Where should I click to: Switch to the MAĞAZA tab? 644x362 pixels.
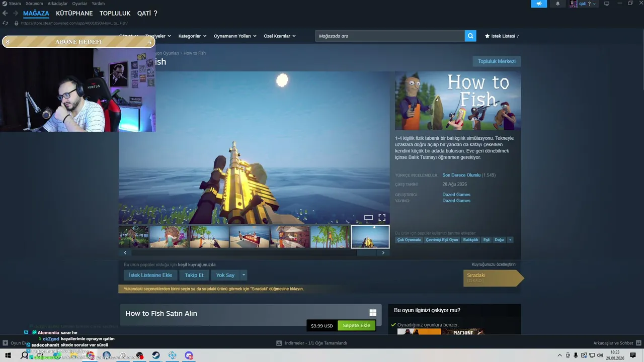tap(36, 13)
